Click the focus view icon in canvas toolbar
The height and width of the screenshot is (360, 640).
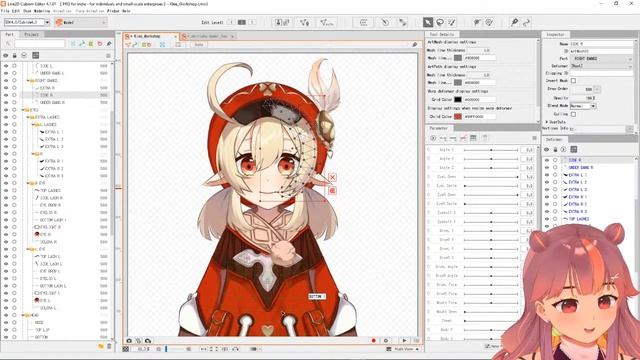162,44
